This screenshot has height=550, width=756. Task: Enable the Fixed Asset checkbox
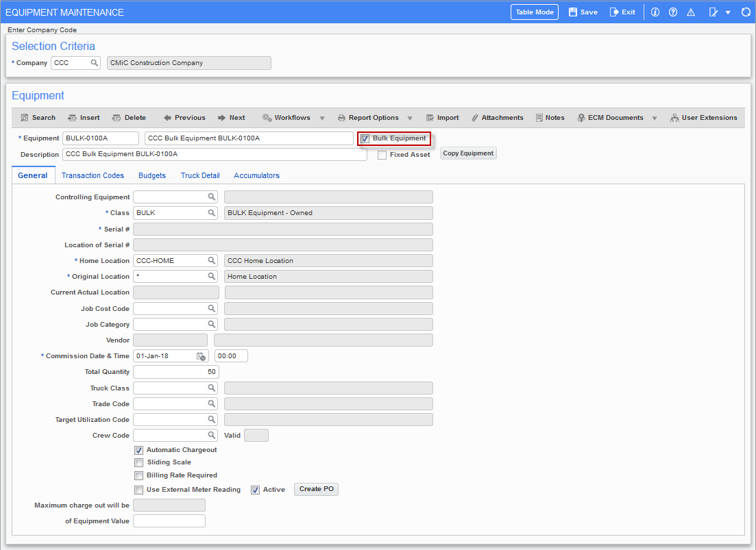coord(382,155)
